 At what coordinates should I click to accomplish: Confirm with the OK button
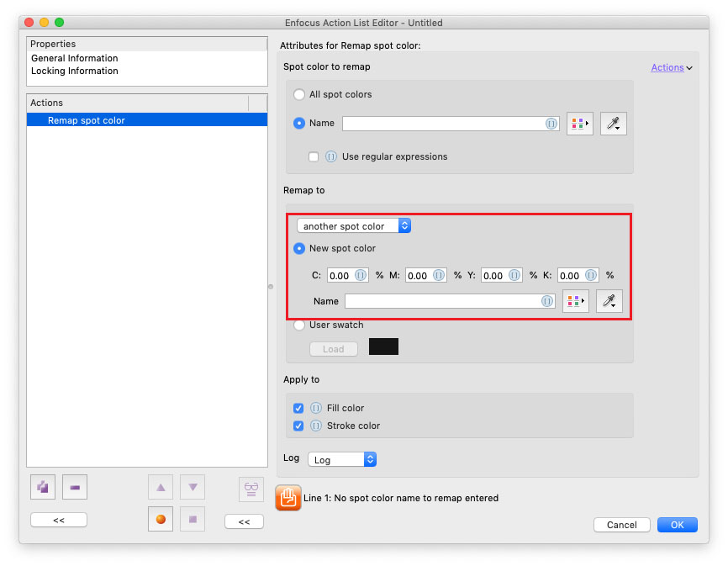click(x=677, y=525)
